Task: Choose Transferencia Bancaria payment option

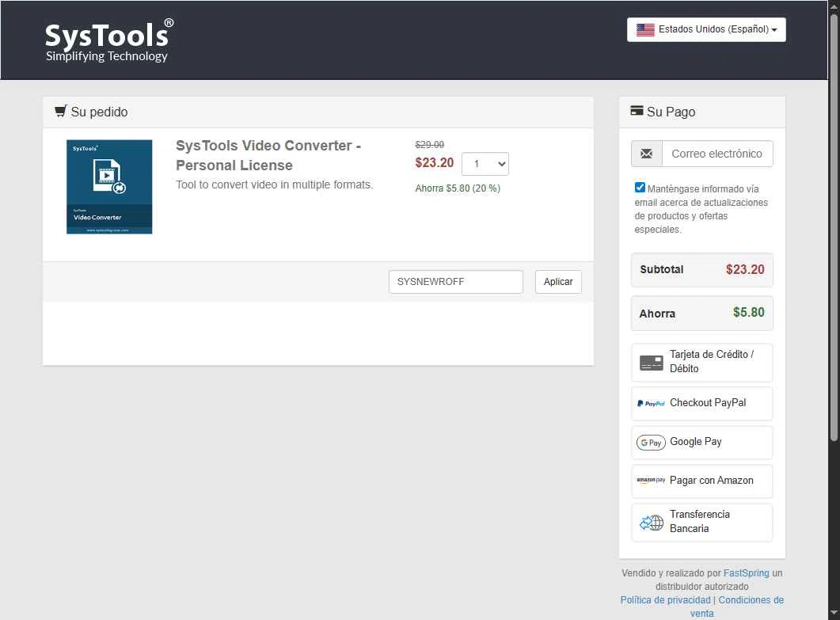Action: [701, 522]
